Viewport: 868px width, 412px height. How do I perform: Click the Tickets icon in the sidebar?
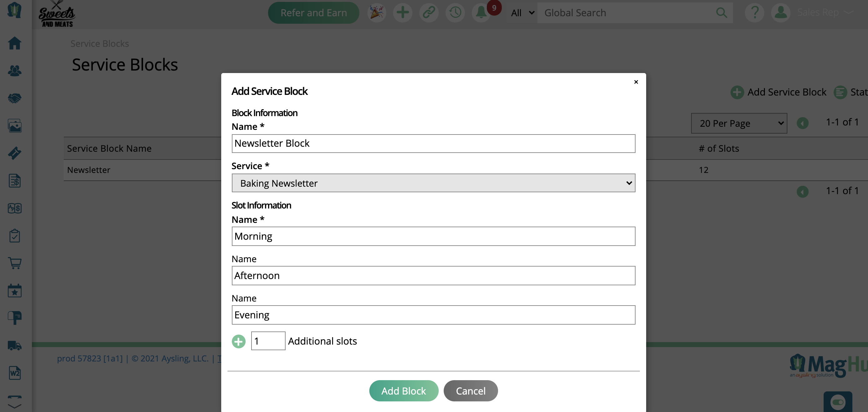[14, 153]
